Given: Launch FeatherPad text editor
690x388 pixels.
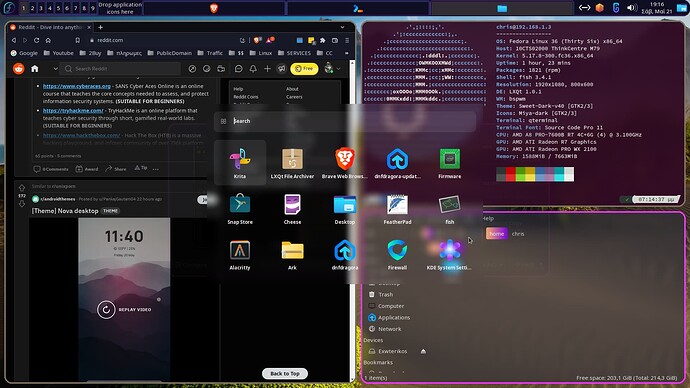Looking at the screenshot, I should click(397, 209).
